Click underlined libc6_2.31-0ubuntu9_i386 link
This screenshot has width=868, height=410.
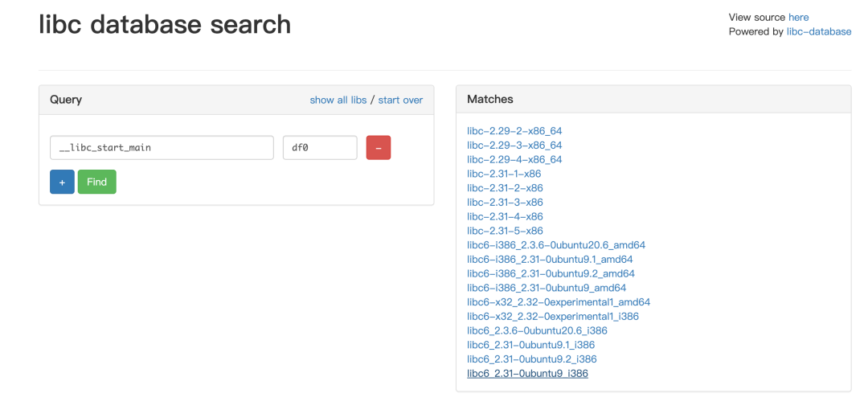tap(527, 374)
